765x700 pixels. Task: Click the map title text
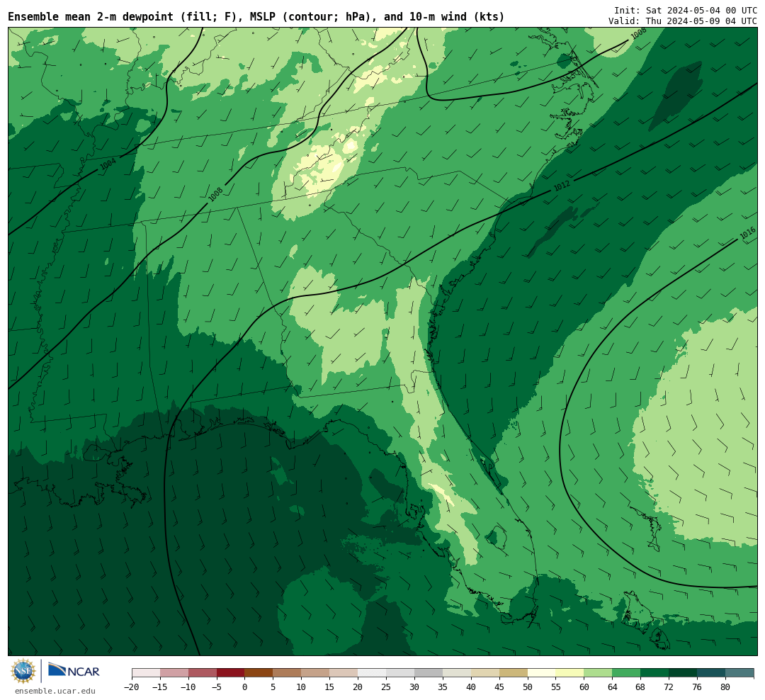click(256, 17)
